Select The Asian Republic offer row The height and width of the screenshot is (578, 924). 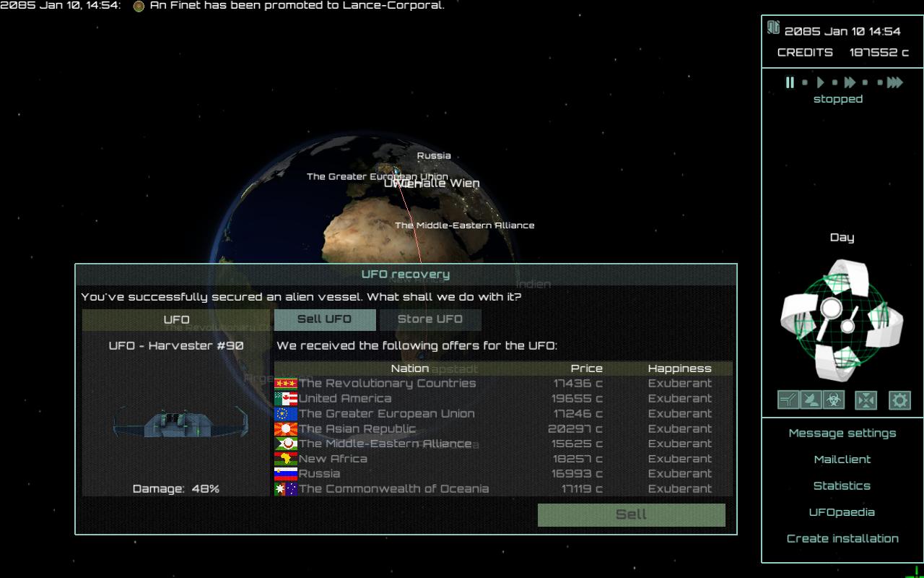(503, 429)
